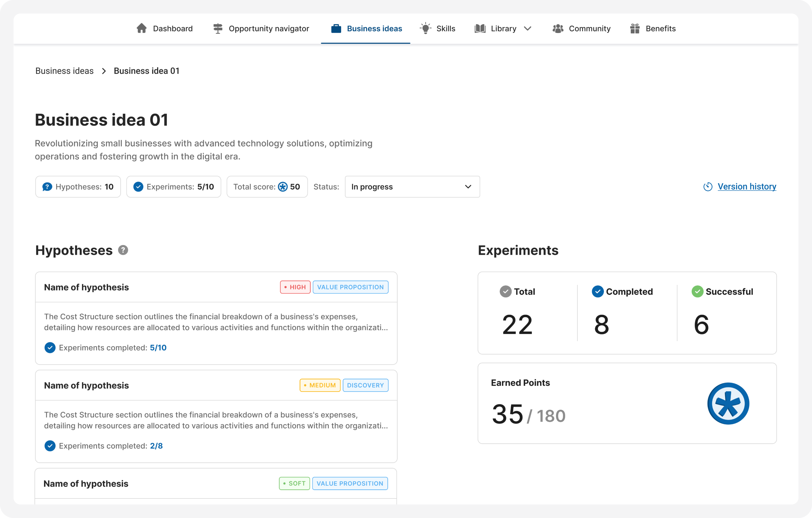Click the Hypotheses help question mark icon
Image resolution: width=812 pixels, height=518 pixels.
[x=123, y=250]
